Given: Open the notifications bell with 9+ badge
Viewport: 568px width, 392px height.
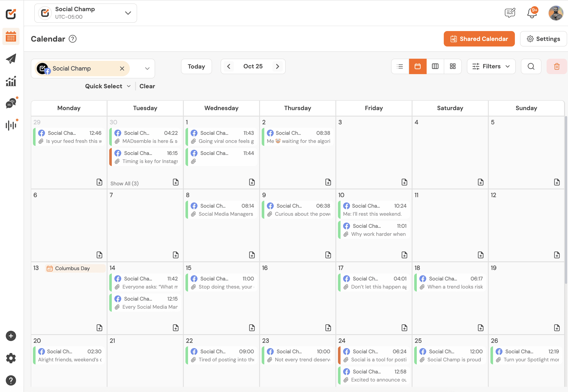Looking at the screenshot, I should [532, 13].
